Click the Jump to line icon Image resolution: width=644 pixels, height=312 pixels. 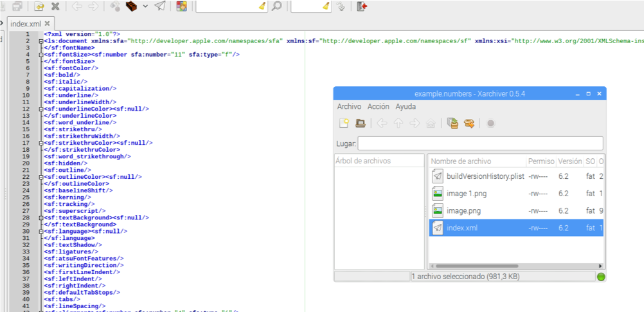[x=340, y=6]
